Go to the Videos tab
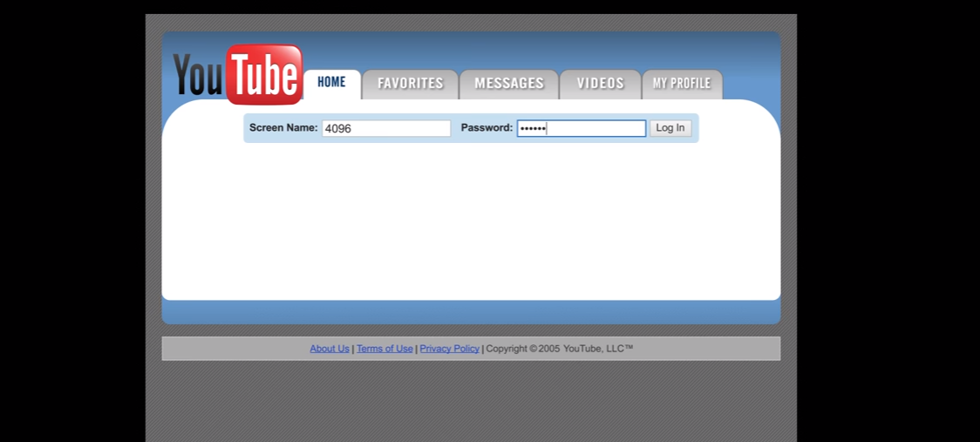This screenshot has height=442, width=980. point(600,84)
